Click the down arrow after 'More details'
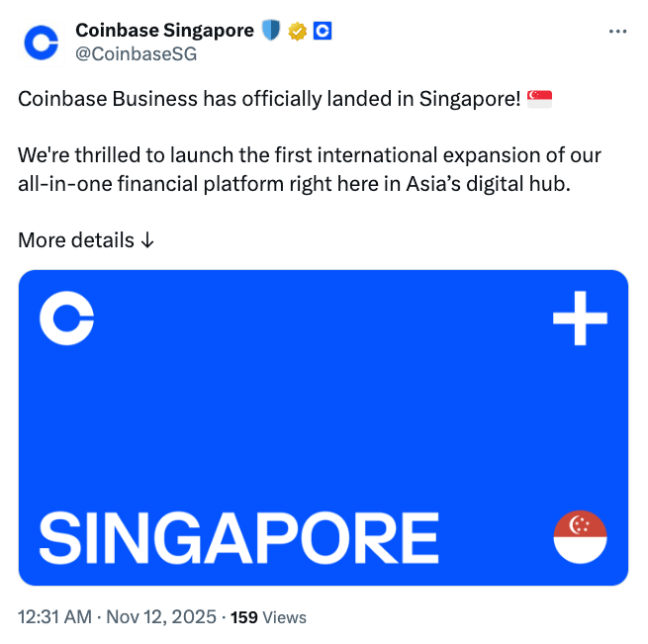Screen dimensions: 648x644 [147, 240]
